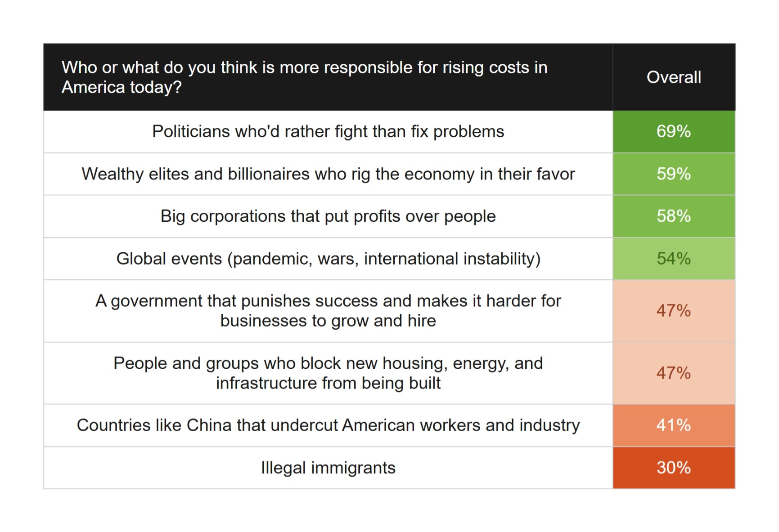
Task: Click the 'Politicians who'd rather fight' row label
Action: pos(328,132)
